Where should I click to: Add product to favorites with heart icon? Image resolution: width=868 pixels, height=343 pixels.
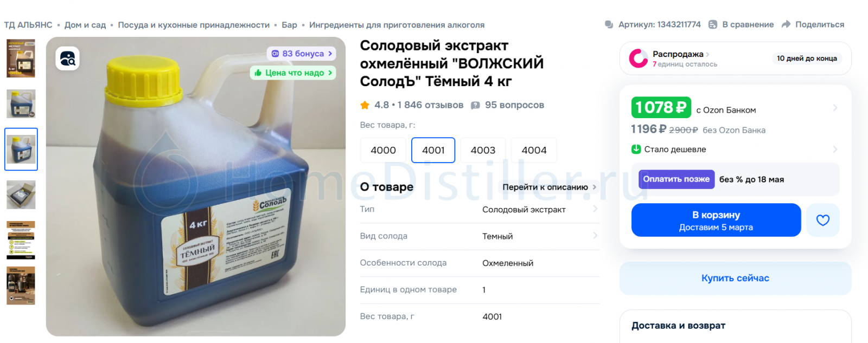click(x=822, y=220)
